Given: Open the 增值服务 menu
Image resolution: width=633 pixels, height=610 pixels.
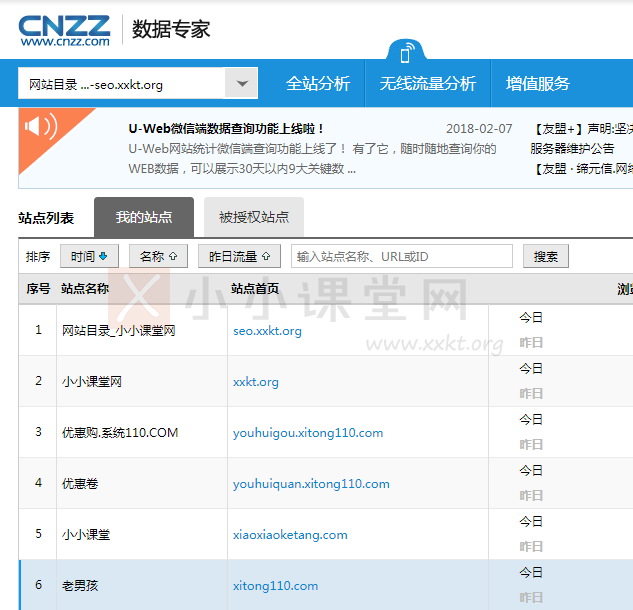Looking at the screenshot, I should [x=538, y=84].
